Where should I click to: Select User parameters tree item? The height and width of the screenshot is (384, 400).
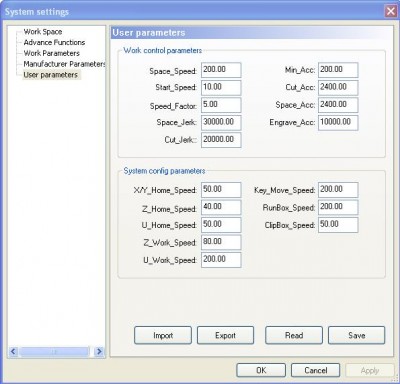(50, 75)
